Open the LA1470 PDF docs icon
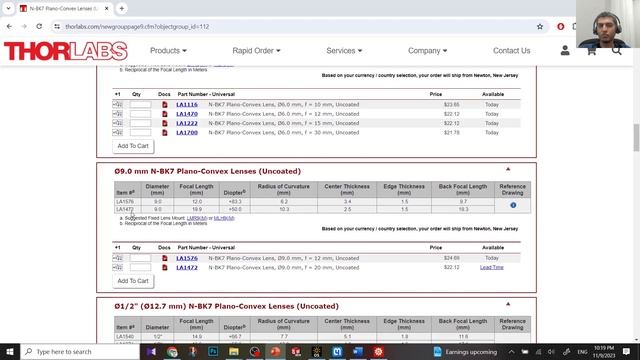 click(164, 114)
